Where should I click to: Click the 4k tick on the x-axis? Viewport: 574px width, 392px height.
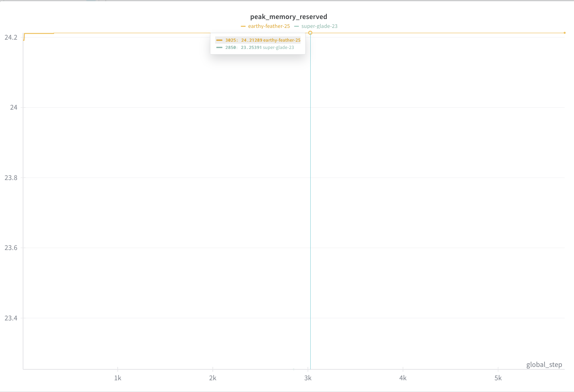point(403,378)
